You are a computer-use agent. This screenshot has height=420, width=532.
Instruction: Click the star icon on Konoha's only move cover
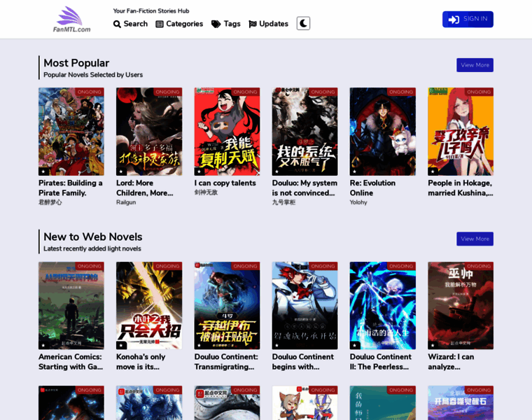pyautogui.click(x=121, y=345)
